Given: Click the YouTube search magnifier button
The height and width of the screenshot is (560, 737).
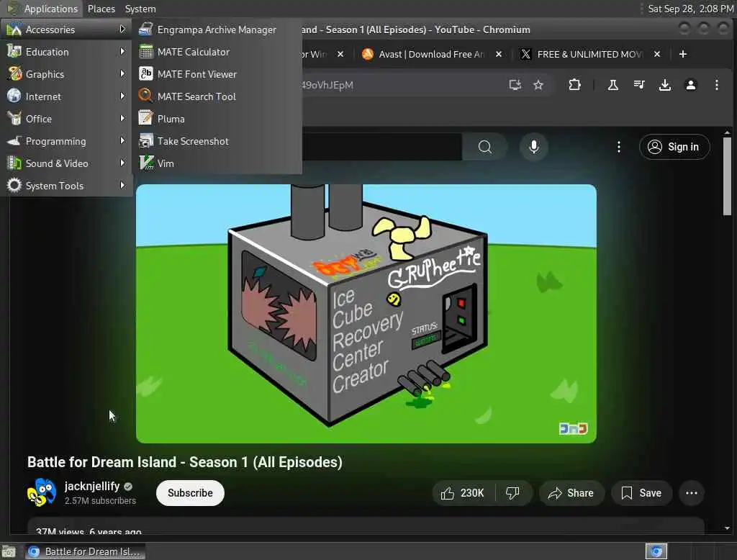Looking at the screenshot, I should (484, 147).
